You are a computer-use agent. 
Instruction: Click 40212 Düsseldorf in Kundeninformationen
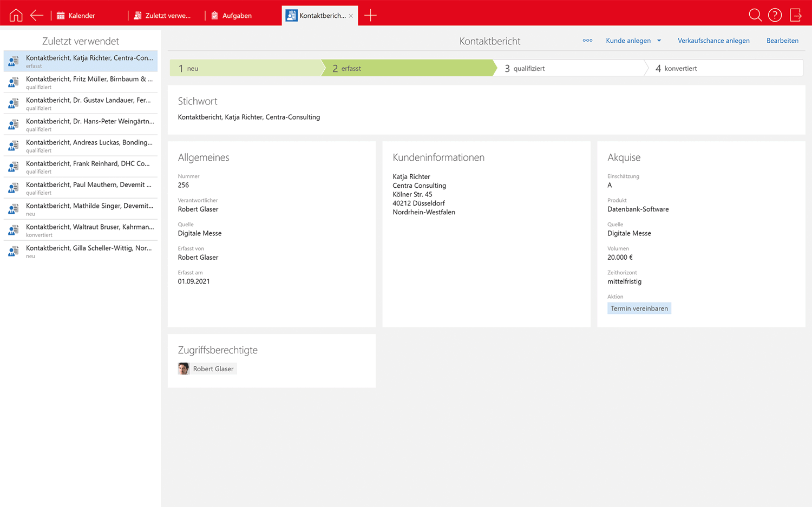click(x=419, y=203)
